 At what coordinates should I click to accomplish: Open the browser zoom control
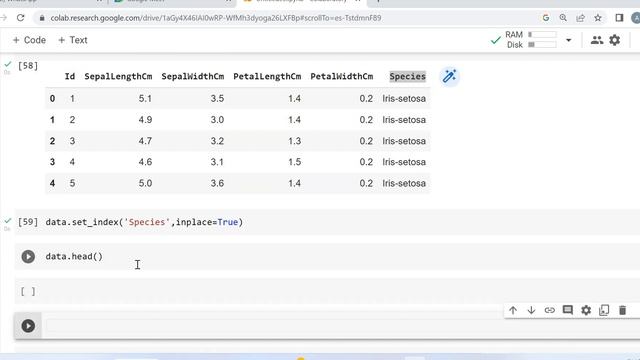563,18
